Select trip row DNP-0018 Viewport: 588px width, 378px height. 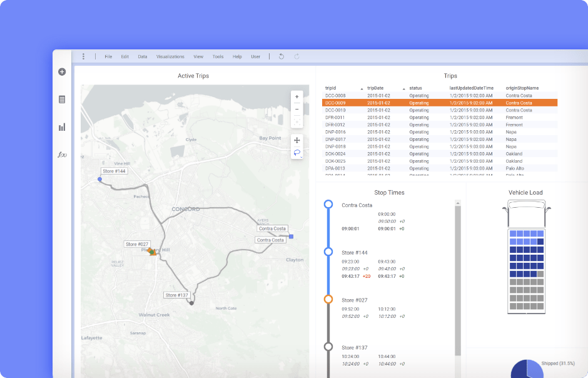pos(440,146)
